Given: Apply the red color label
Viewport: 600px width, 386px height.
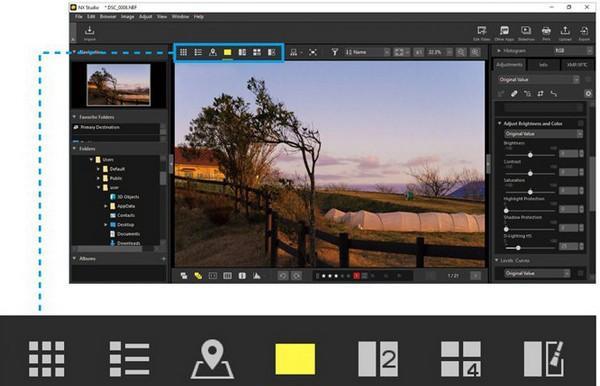Looking at the screenshot, I should [356, 276].
